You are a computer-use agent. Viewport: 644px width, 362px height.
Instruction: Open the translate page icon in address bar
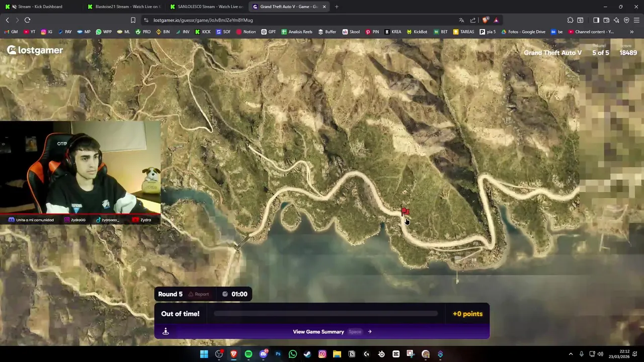pos(461,20)
